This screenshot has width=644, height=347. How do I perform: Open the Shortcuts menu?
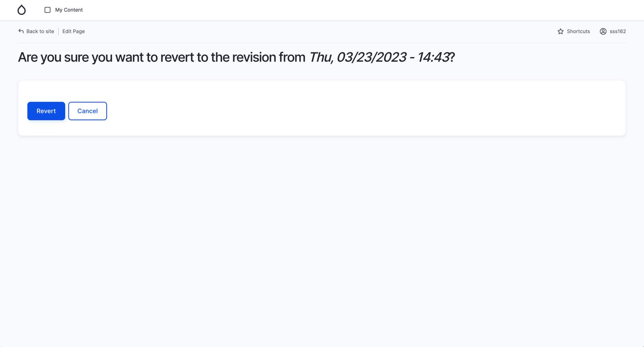click(x=574, y=31)
